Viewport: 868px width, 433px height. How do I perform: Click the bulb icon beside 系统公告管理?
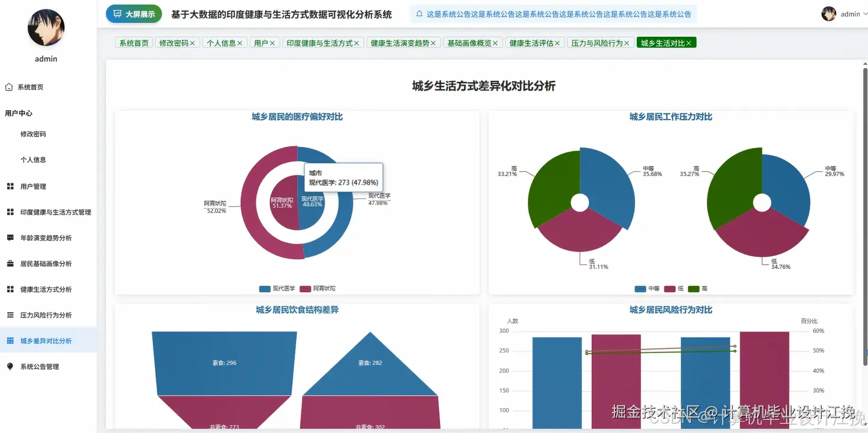[x=10, y=367]
